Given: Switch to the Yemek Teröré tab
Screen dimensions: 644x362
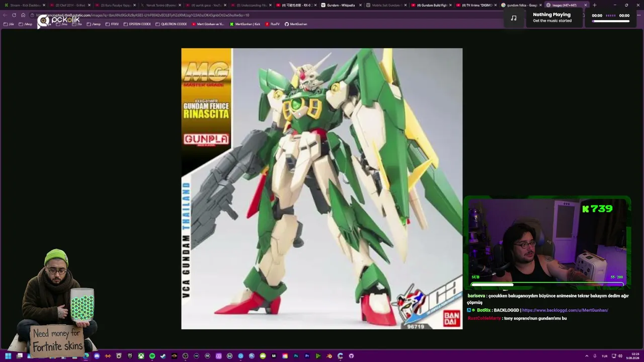Looking at the screenshot, I should [x=161, y=5].
